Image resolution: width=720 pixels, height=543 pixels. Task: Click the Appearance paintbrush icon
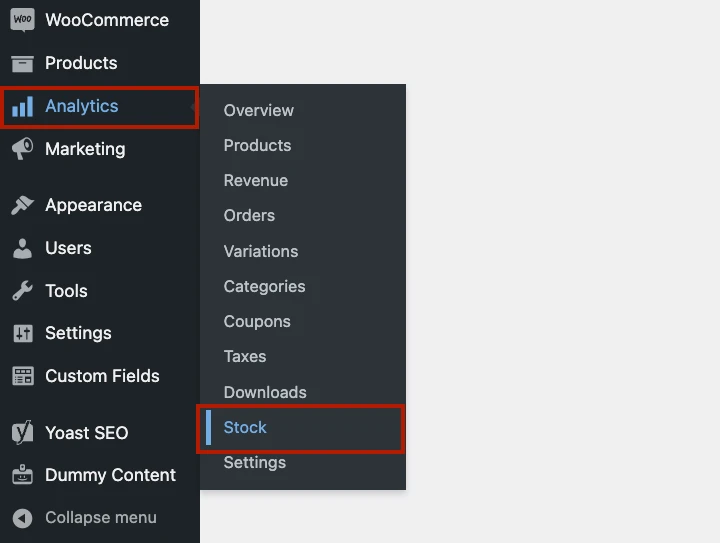coord(22,205)
